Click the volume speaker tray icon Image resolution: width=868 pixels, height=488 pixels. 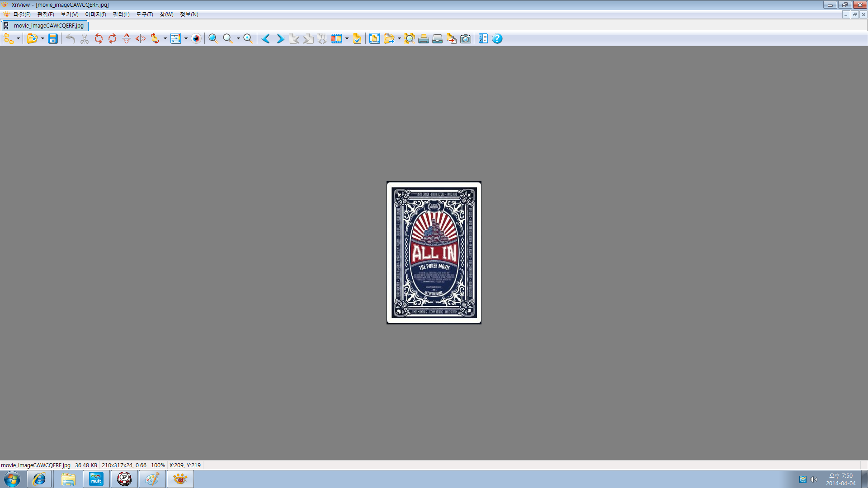814,479
